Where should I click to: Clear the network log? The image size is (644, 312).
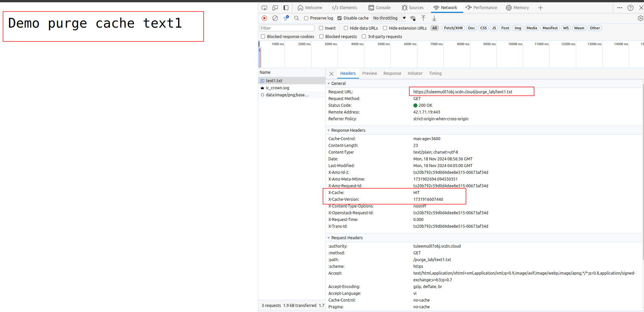click(275, 18)
